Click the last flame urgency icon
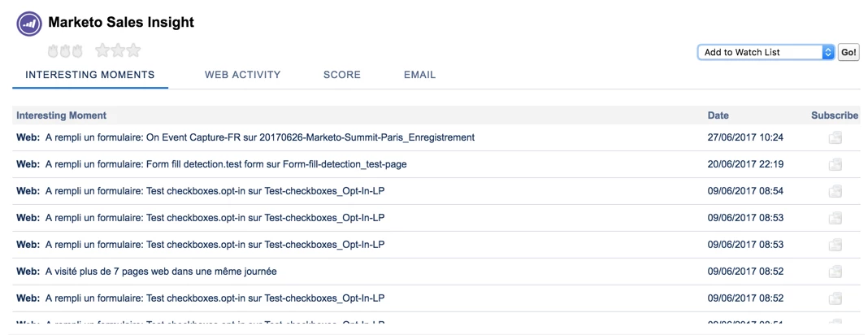The width and height of the screenshot is (868, 335). pyautogui.click(x=77, y=51)
